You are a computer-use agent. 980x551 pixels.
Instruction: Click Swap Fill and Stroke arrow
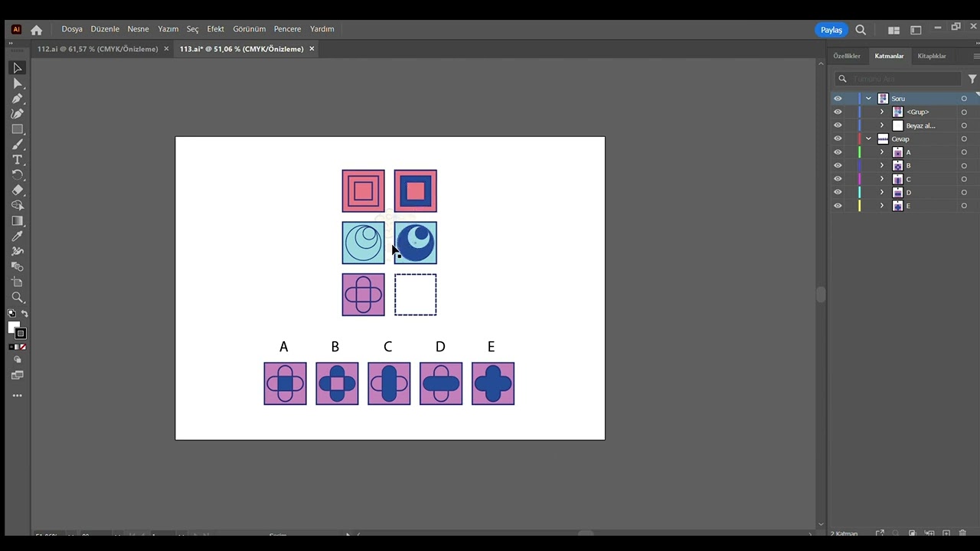pos(24,314)
